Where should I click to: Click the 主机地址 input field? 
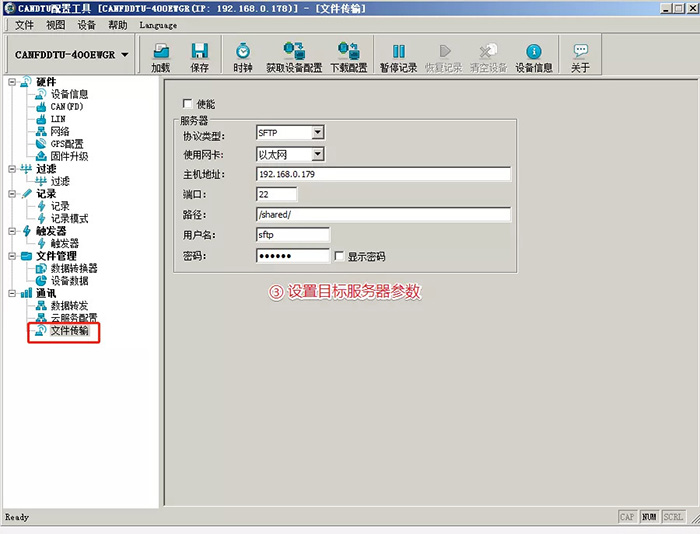click(x=383, y=174)
